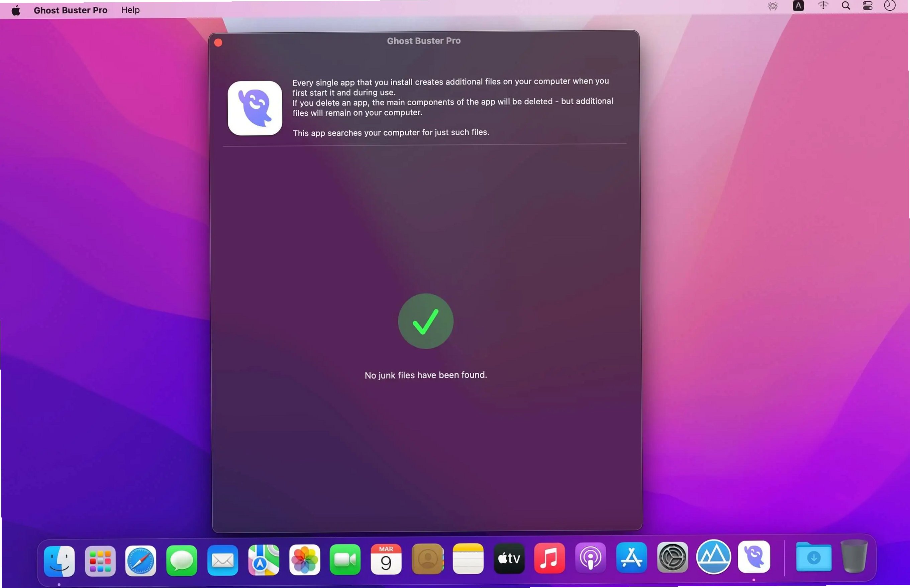Image resolution: width=910 pixels, height=588 pixels.
Task: Open the Trash
Action: coord(854,556)
